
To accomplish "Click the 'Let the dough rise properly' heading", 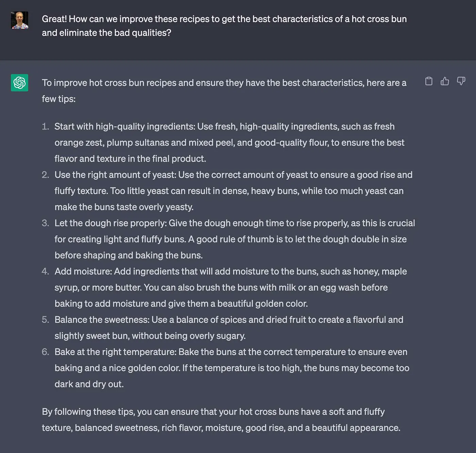I will pos(111,223).
